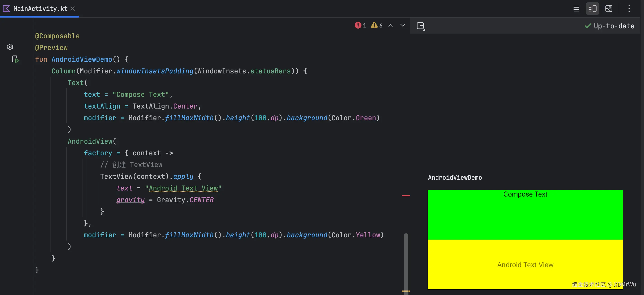
Task: Click the red error indicator showing 1
Action: 360,25
